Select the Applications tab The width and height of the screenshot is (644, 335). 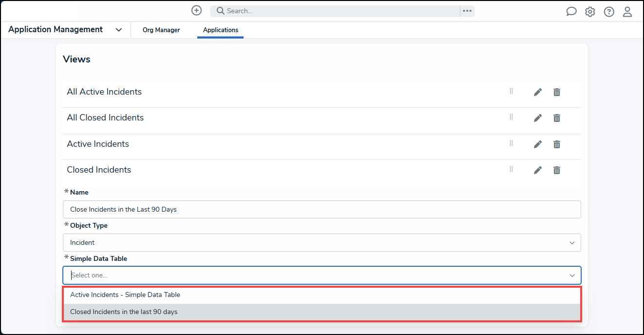221,30
